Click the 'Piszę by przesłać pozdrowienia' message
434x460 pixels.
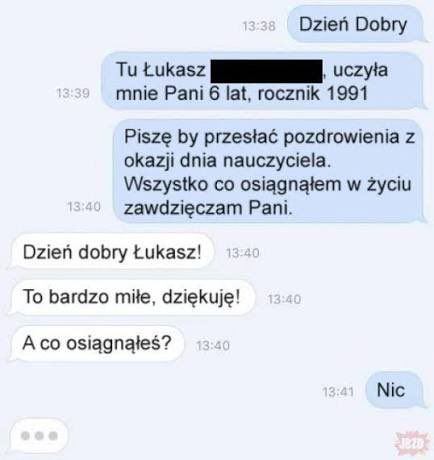pyautogui.click(x=269, y=172)
